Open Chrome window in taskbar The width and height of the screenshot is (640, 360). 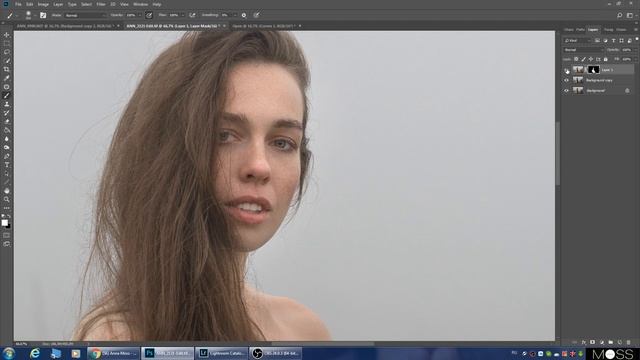(113, 353)
